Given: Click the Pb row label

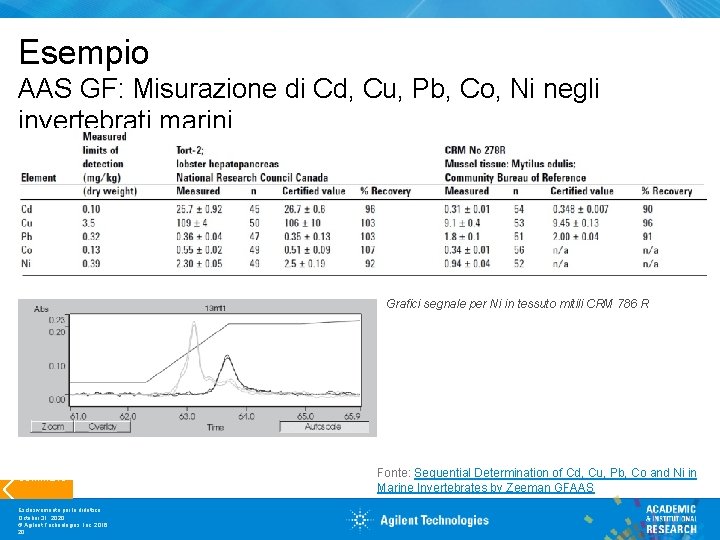Looking at the screenshot, I should click(27, 236).
